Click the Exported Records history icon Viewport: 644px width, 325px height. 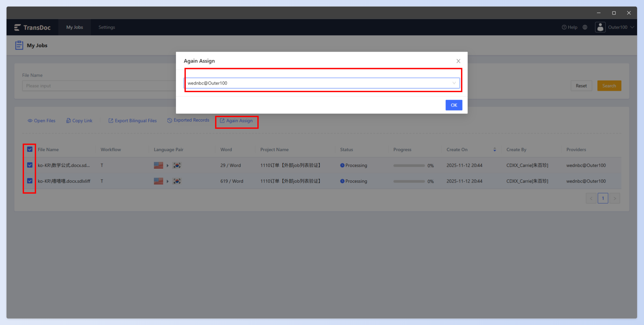170,120
